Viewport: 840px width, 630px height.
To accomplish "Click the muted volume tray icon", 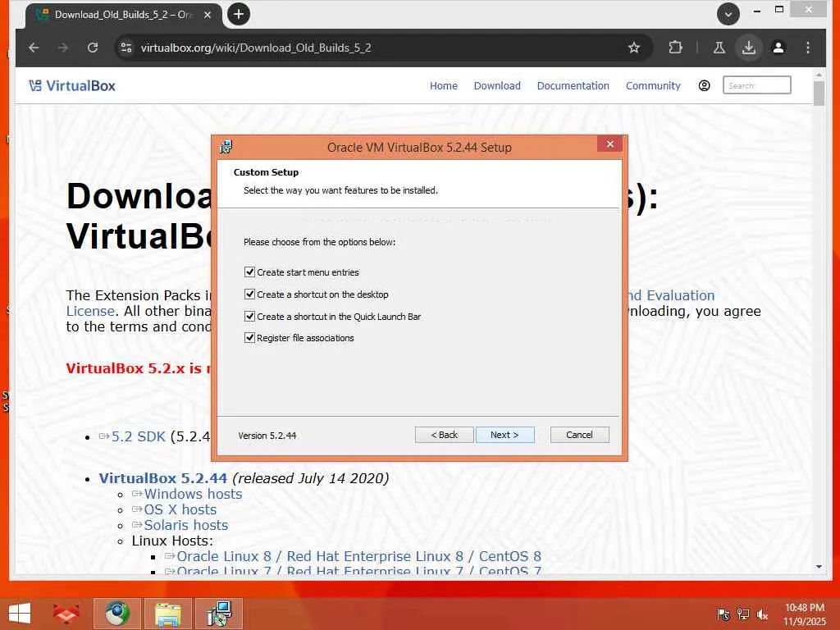I will click(x=762, y=614).
